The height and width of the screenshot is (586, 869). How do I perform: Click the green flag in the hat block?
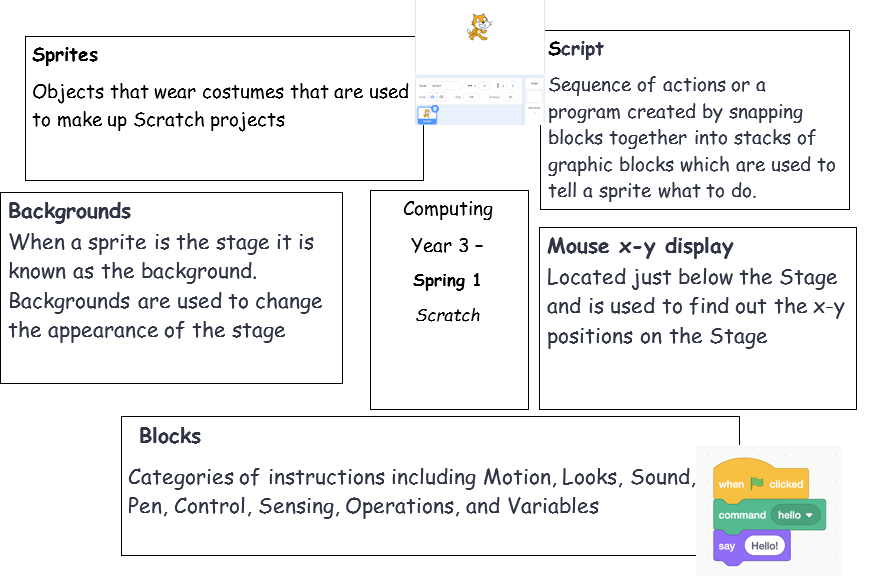coord(757,484)
